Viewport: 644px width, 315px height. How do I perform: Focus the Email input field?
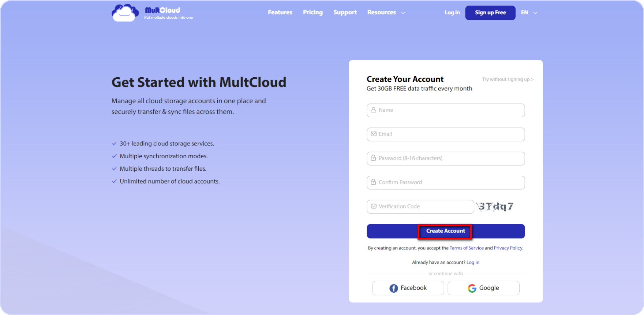click(x=446, y=134)
